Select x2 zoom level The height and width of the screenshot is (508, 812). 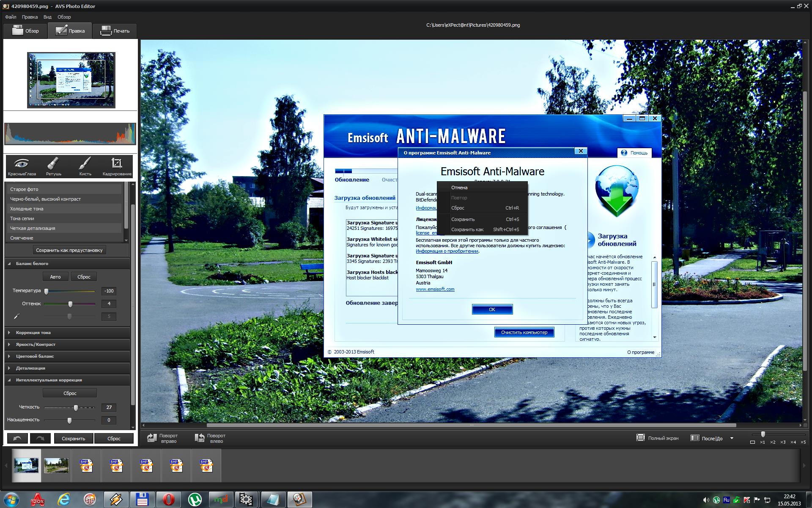pyautogui.click(x=773, y=442)
